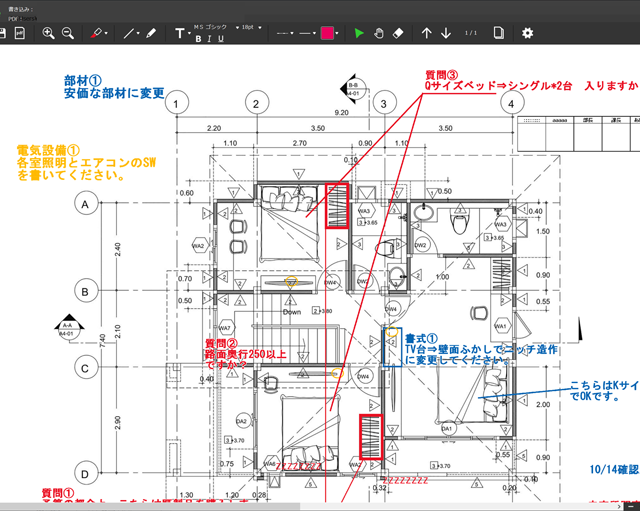640x511 pixels.
Task: Select the hand pan tool
Action: (x=379, y=33)
